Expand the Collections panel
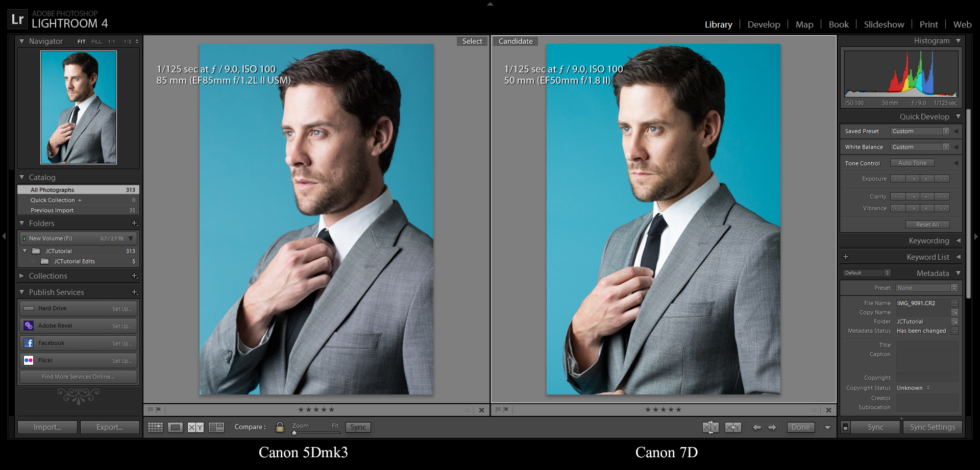This screenshot has width=980, height=470. [x=21, y=276]
